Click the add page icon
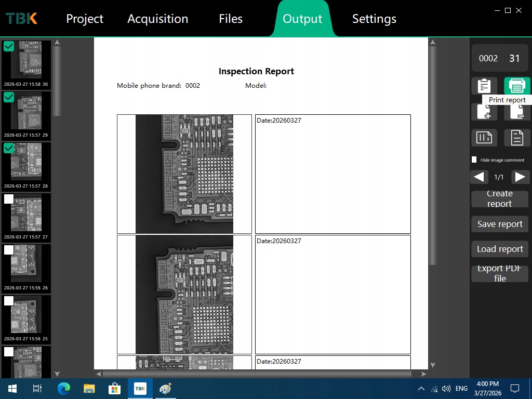 [x=484, y=112]
